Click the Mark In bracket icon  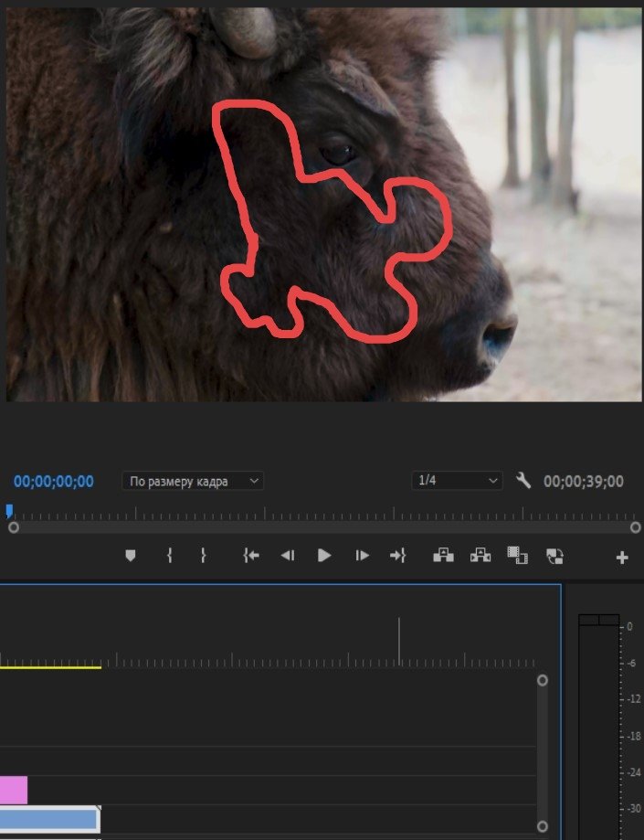click(169, 555)
